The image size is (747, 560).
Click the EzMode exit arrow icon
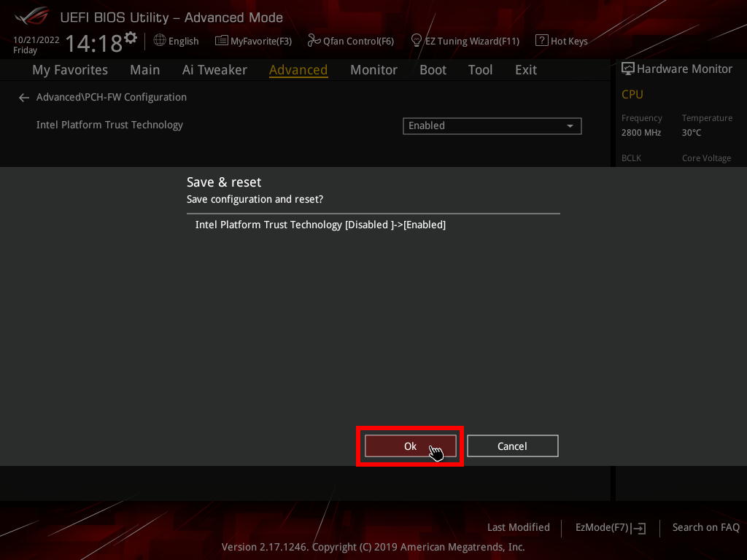pos(638,528)
